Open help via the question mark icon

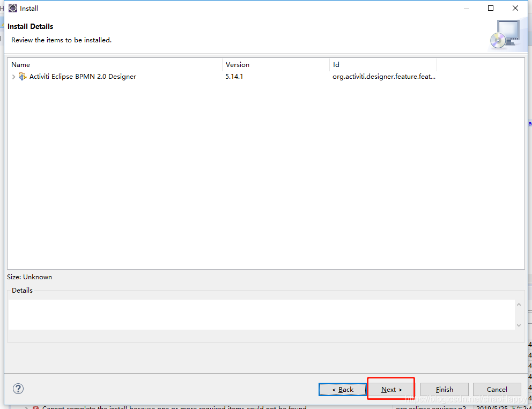[18, 389]
